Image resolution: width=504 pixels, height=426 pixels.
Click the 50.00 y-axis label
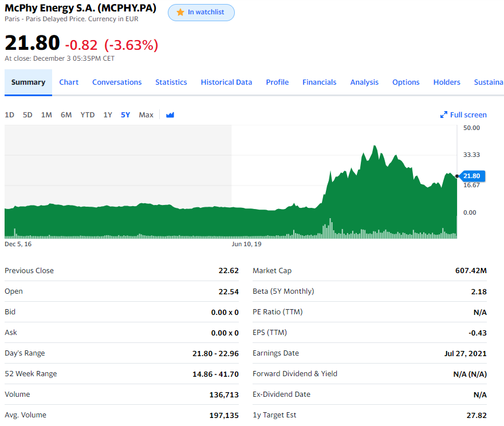pyautogui.click(x=471, y=128)
